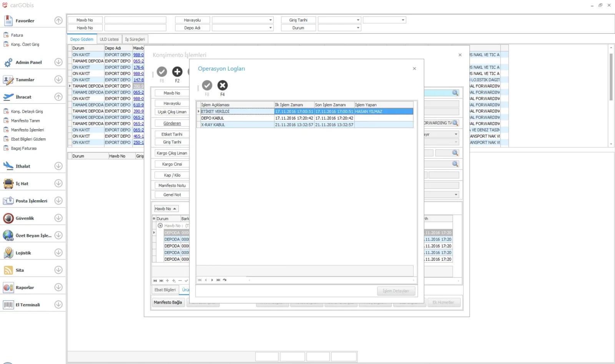Open the Durum filter dropdown
This screenshot has height=364, width=615.
click(358, 28)
